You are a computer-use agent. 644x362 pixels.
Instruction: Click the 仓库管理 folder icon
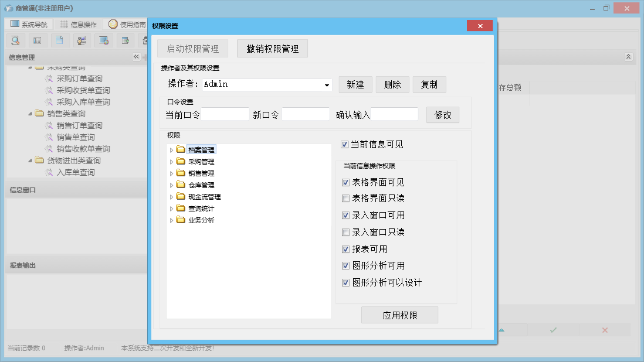coord(181,185)
